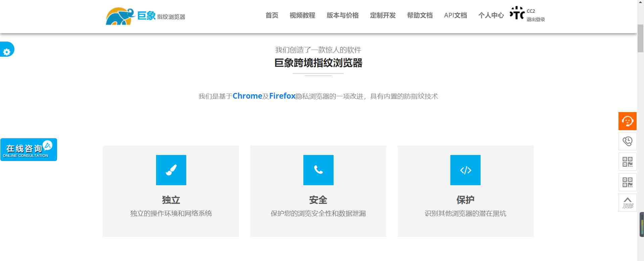This screenshot has width=644, height=261.
Task: Click the phone callback clock icon
Action: [x=627, y=141]
